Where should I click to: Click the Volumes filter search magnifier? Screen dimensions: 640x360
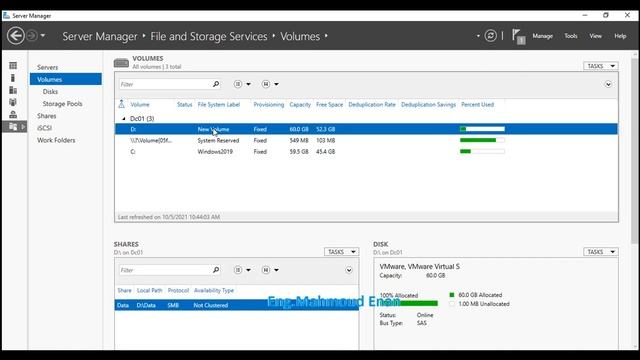pyautogui.click(x=216, y=84)
